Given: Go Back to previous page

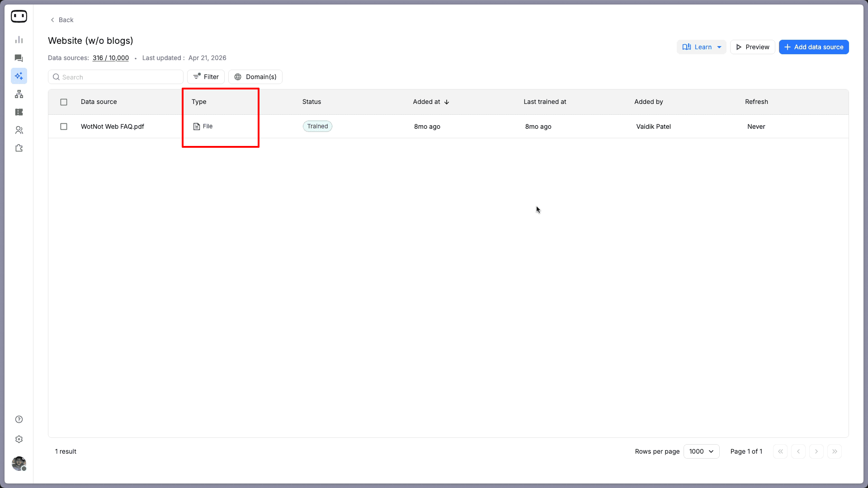Looking at the screenshot, I should pyautogui.click(x=62, y=20).
